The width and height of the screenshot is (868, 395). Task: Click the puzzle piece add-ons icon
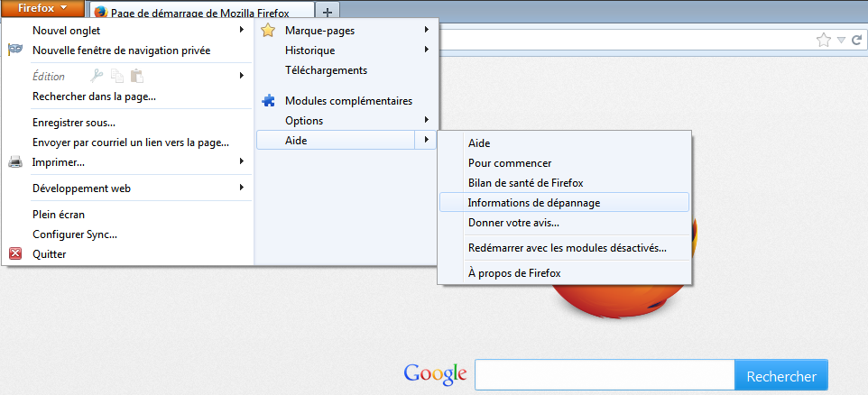point(268,101)
